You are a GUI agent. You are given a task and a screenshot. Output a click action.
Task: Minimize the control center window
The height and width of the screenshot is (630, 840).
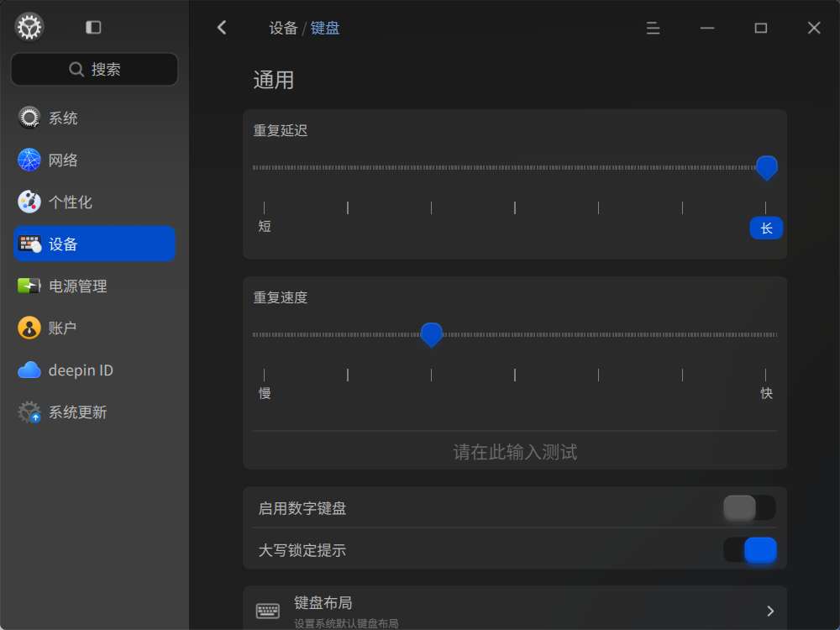[x=707, y=28]
